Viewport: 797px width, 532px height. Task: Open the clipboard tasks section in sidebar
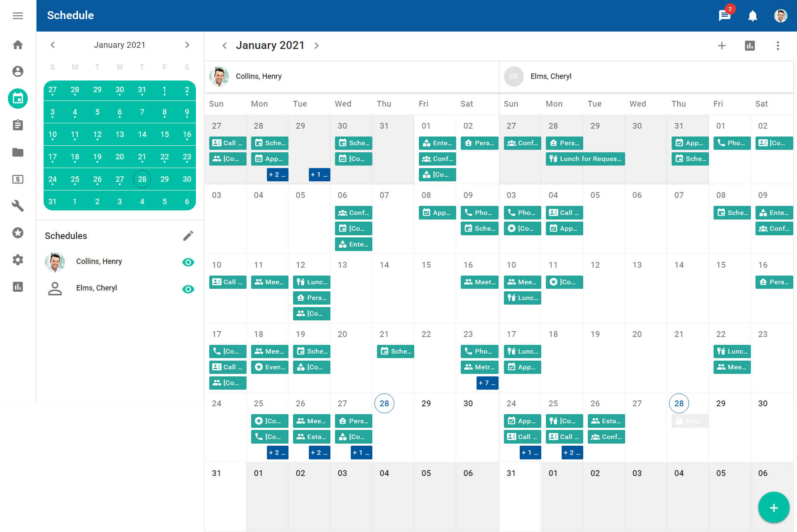(x=17, y=125)
